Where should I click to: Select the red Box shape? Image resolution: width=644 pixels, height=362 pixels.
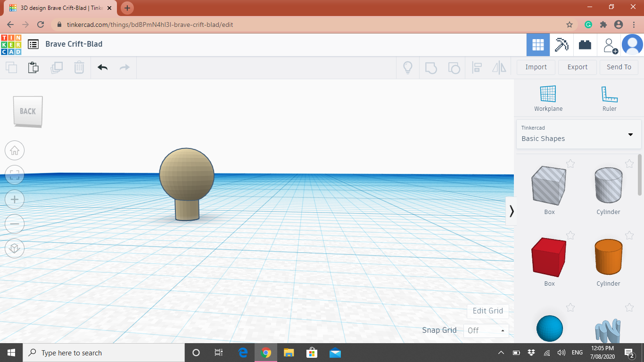(x=549, y=257)
